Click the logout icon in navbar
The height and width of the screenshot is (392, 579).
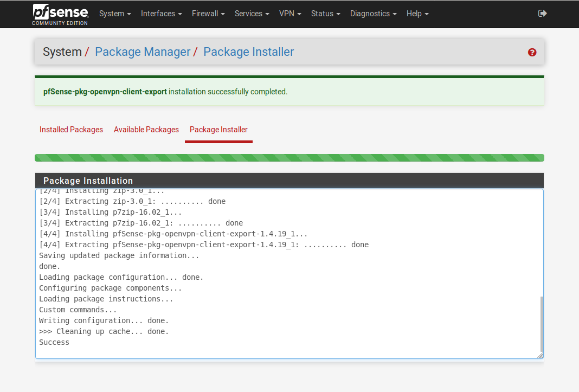542,14
